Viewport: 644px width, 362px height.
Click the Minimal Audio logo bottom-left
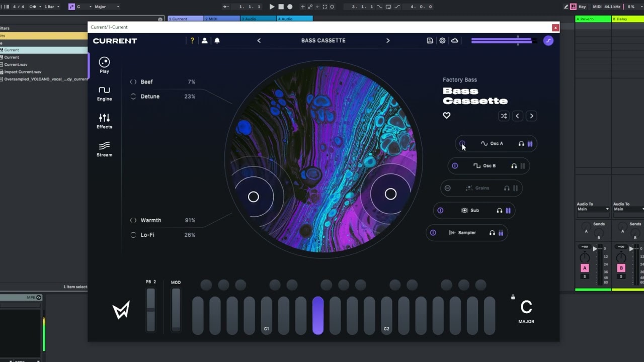tap(121, 310)
